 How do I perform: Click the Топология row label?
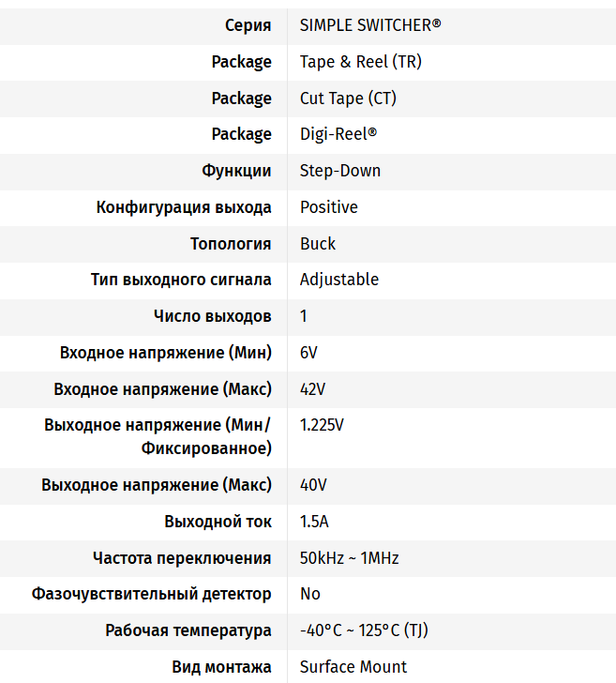tap(231, 244)
